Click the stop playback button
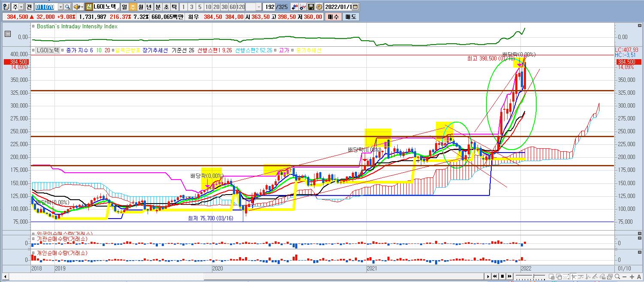The width and height of the screenshot is (644, 282). coord(502,276)
